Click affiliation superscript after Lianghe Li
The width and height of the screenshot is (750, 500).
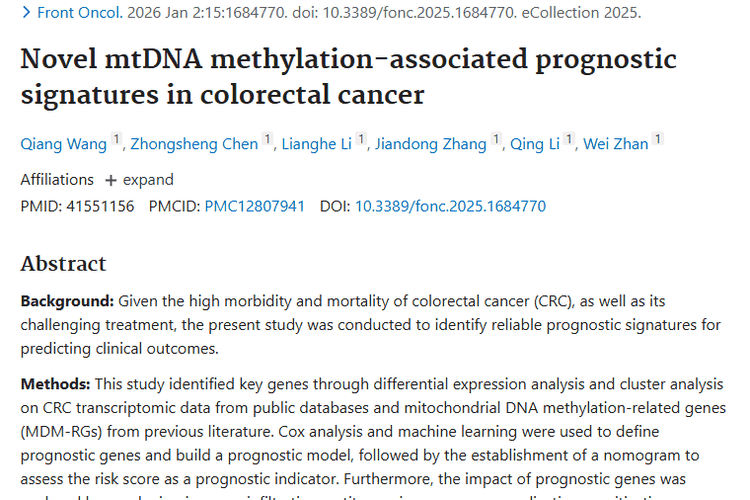[x=361, y=140]
